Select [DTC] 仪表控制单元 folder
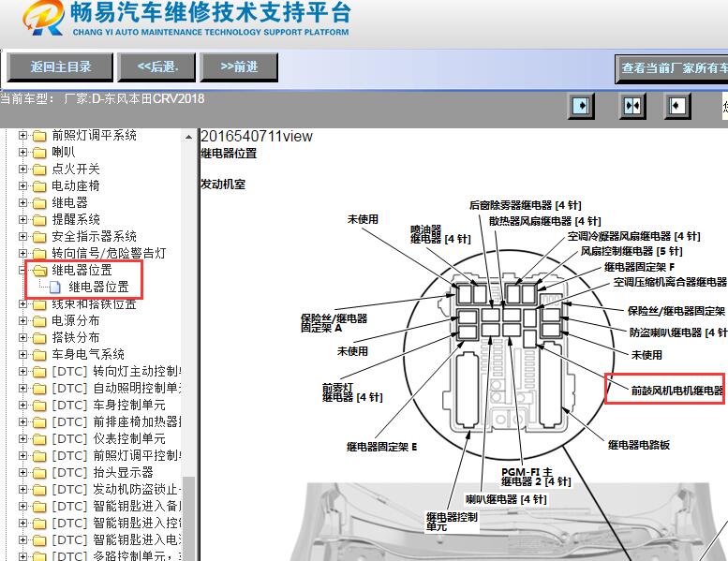The image size is (728, 561). coord(108,439)
